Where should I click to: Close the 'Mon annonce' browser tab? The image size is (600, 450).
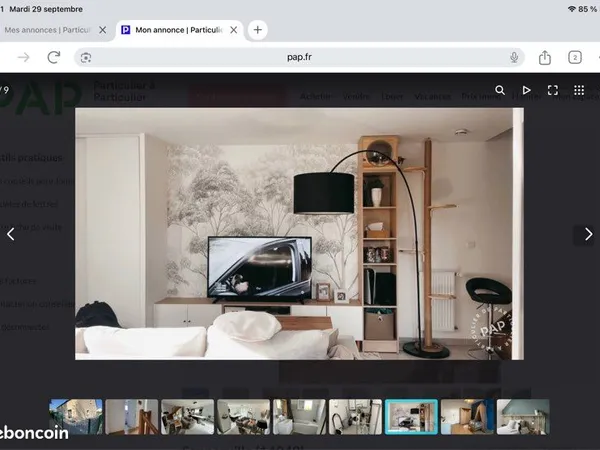point(234,30)
